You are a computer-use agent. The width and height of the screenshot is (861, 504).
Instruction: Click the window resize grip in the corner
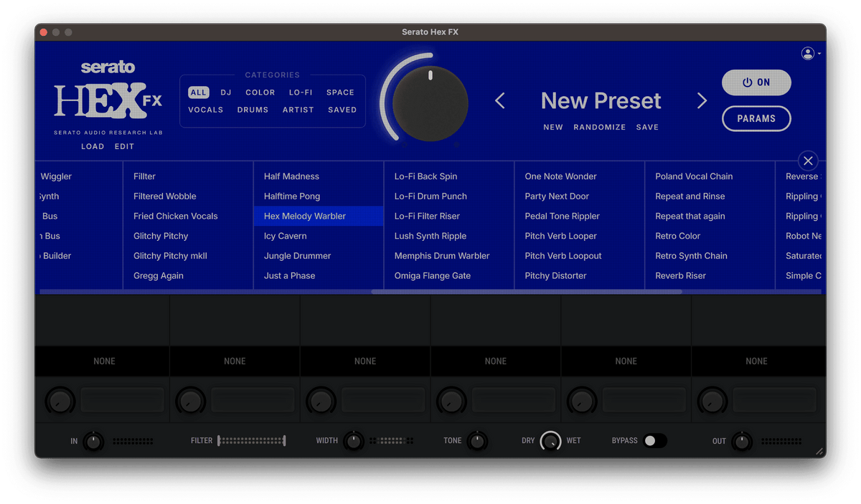[x=819, y=452]
